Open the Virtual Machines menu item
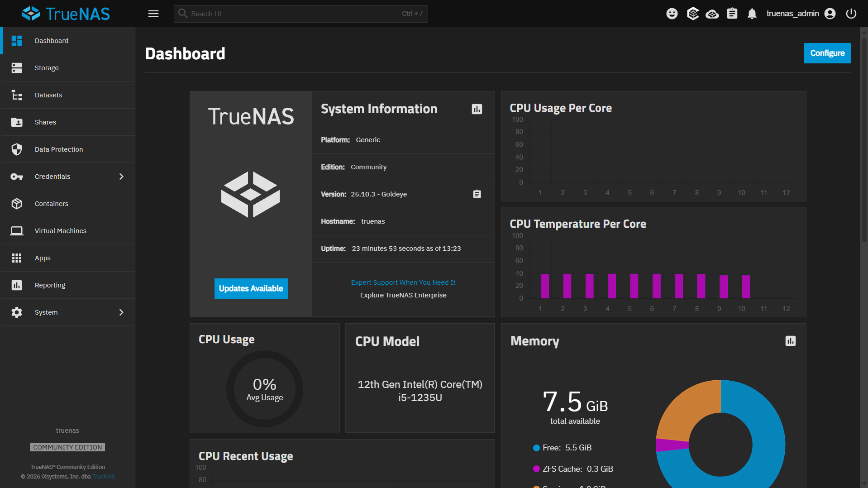This screenshot has height=488, width=868. click(x=68, y=231)
